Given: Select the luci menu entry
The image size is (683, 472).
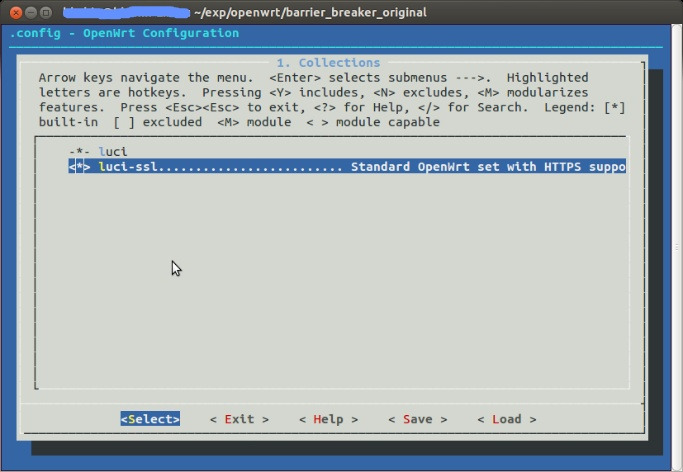Looking at the screenshot, I should point(113,152).
